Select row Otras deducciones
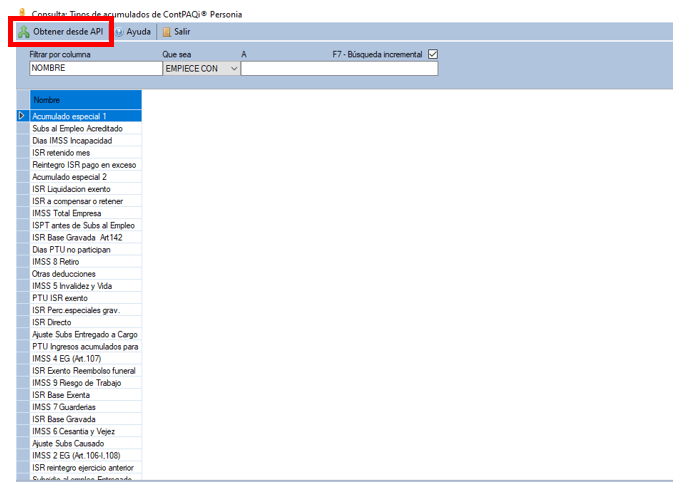Screen dimensions: 679x484 click(86, 274)
